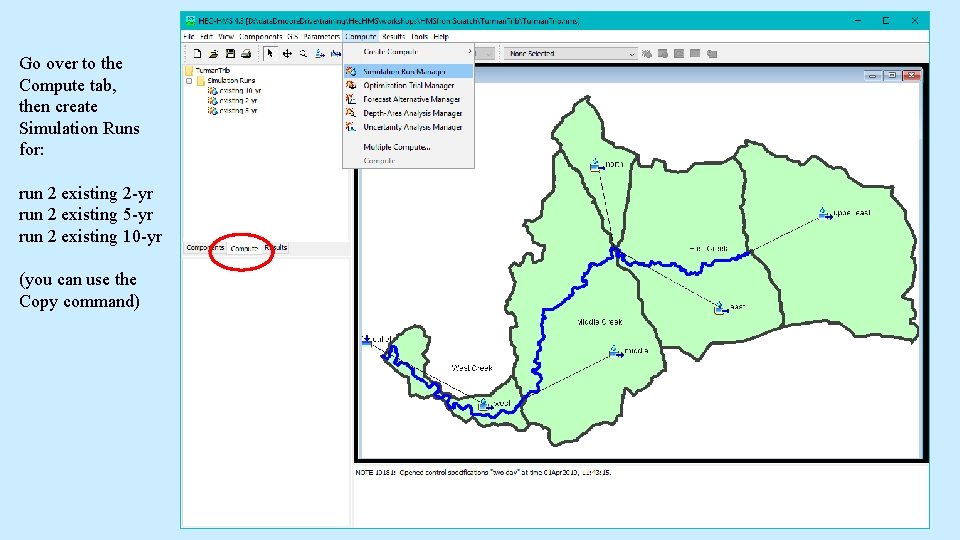Click the east subbasin icon on map
960x540 pixels.
pyautogui.click(x=721, y=307)
